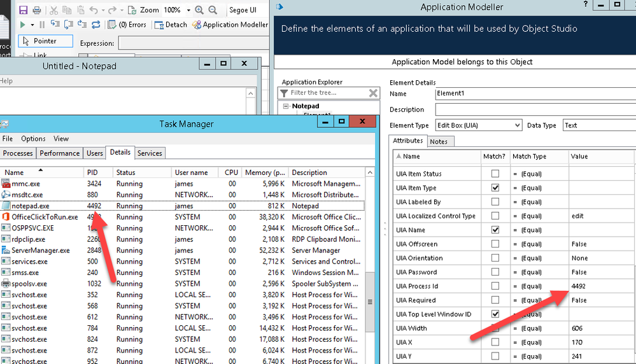This screenshot has width=636, height=364.
Task: Click the Save icon in Object Studio toolbar
Action: coord(24,10)
